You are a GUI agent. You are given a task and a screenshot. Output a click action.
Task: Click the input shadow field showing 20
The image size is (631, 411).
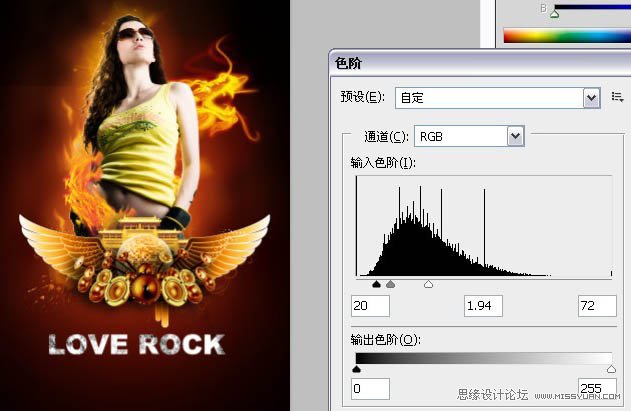coord(370,306)
